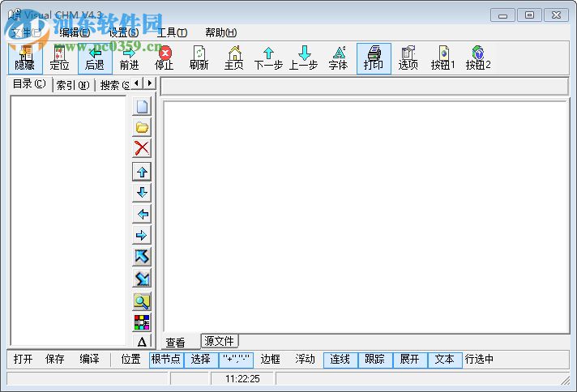Toggle the 行选中 option
Image resolution: width=577 pixels, height=392 pixels.
tap(480, 360)
